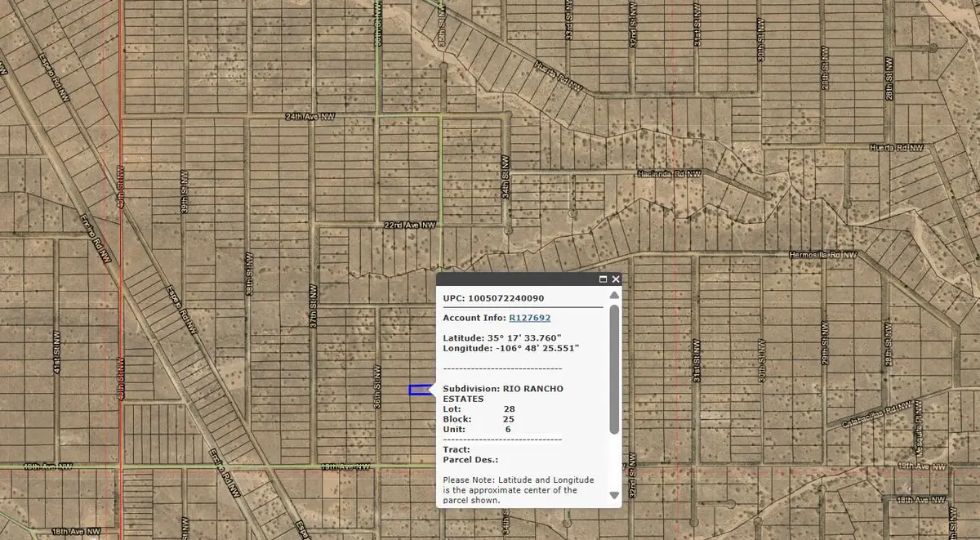Open the R127692 account info link

coord(528,318)
